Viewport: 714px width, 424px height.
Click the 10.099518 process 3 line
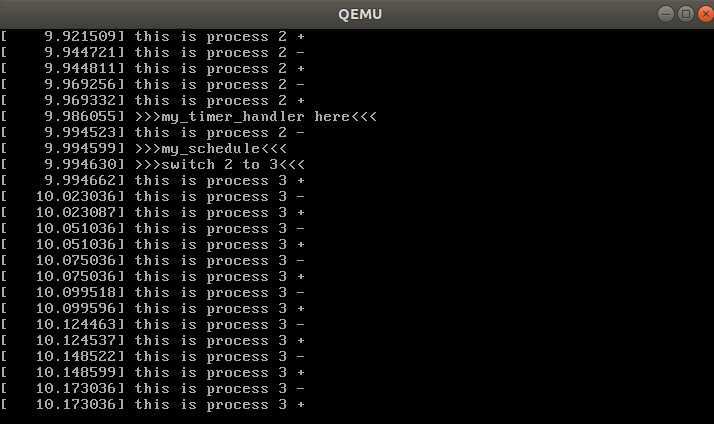tap(153, 292)
